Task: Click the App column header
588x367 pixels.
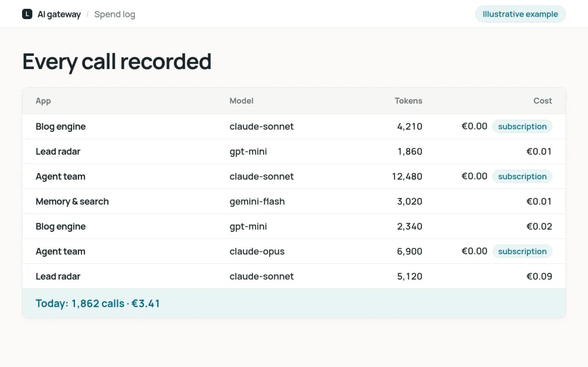Action: 43,101
